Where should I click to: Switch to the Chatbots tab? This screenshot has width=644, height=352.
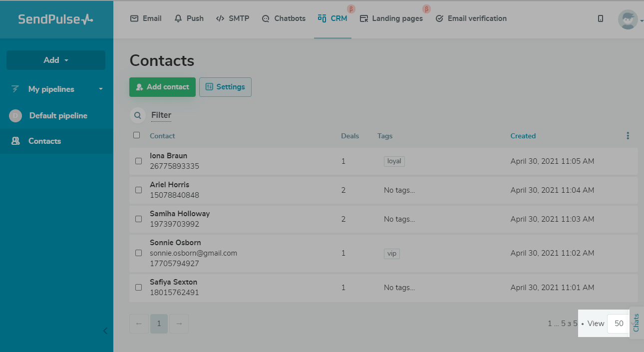(284, 18)
